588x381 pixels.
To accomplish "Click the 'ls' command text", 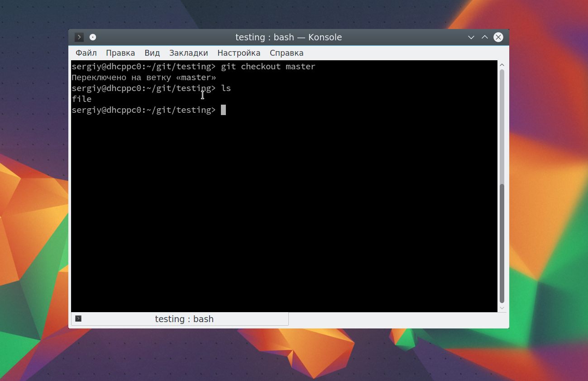I will tap(226, 88).
